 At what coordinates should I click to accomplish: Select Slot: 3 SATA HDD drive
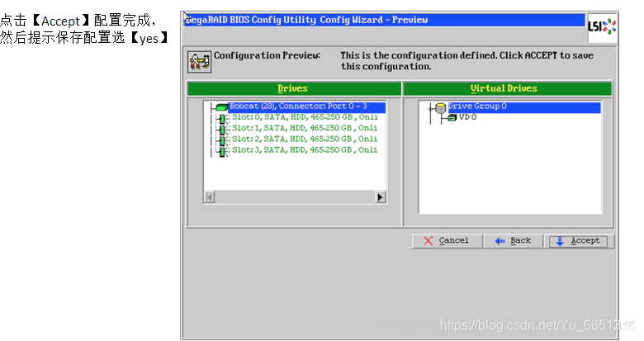coord(305,150)
